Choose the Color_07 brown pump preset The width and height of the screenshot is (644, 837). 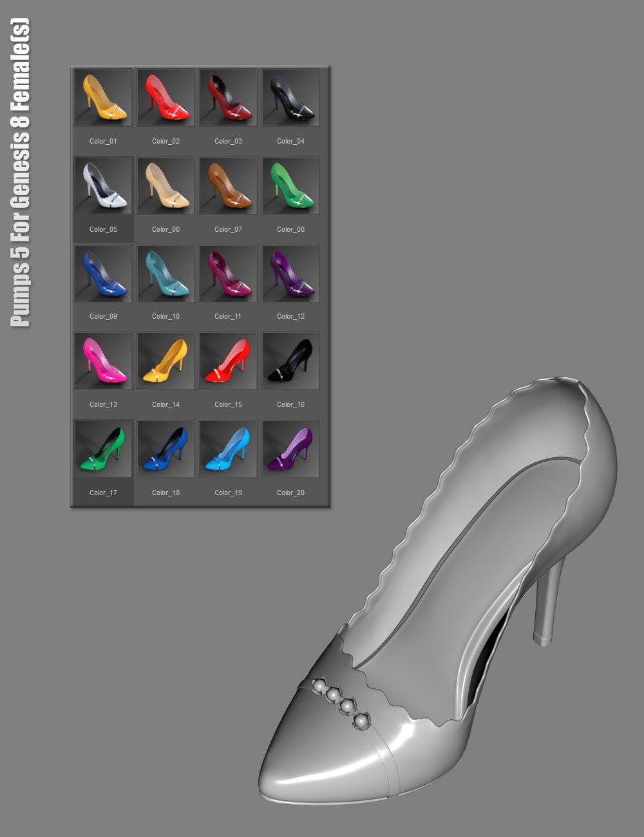coord(228,185)
